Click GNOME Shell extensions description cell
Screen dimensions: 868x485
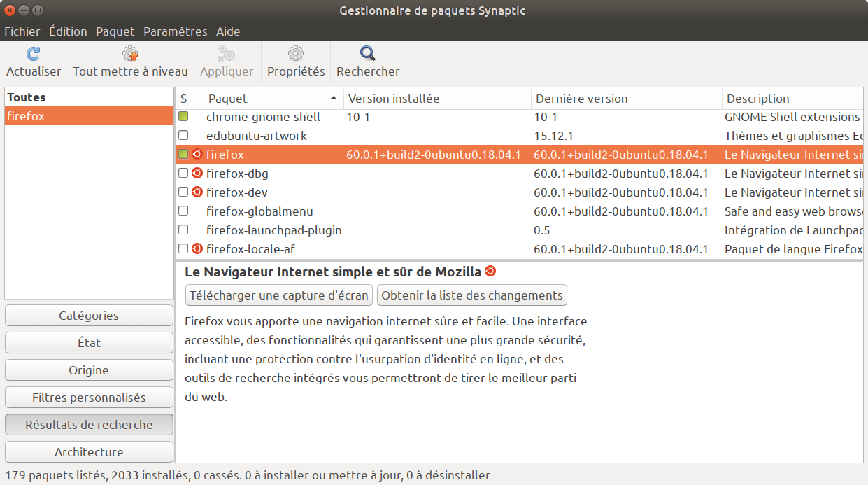coord(792,117)
